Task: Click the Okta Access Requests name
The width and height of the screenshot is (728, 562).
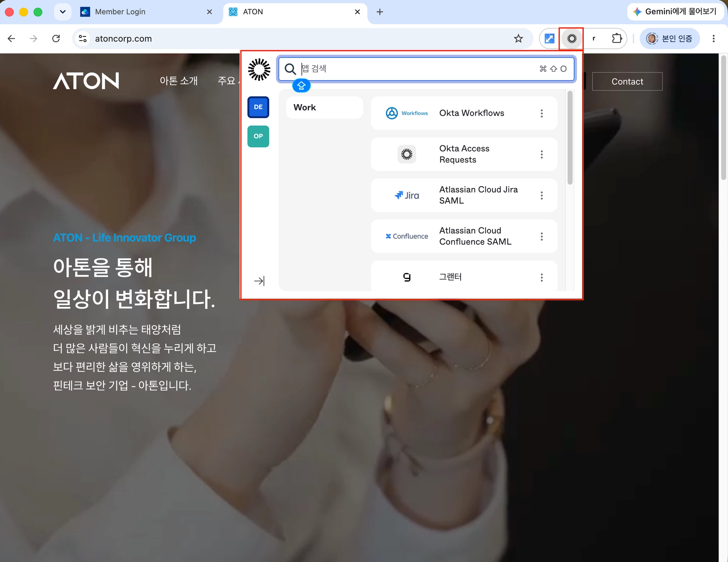Action: pos(464,154)
